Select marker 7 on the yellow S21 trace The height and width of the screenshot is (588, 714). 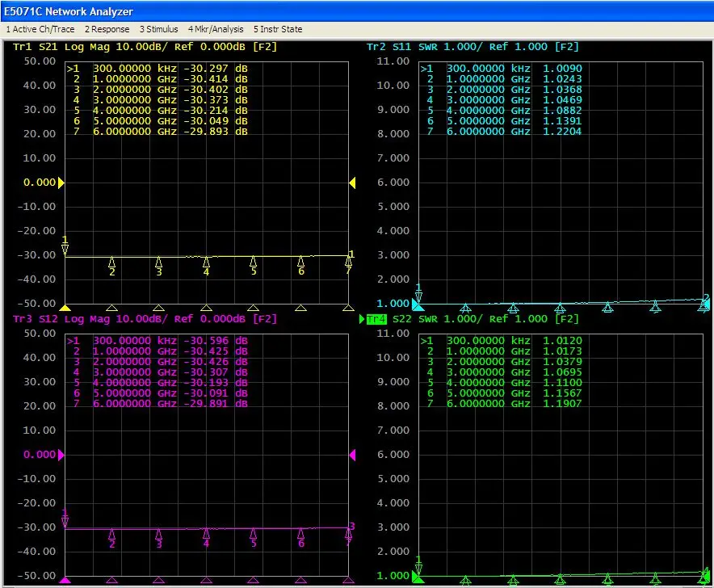[x=348, y=266]
